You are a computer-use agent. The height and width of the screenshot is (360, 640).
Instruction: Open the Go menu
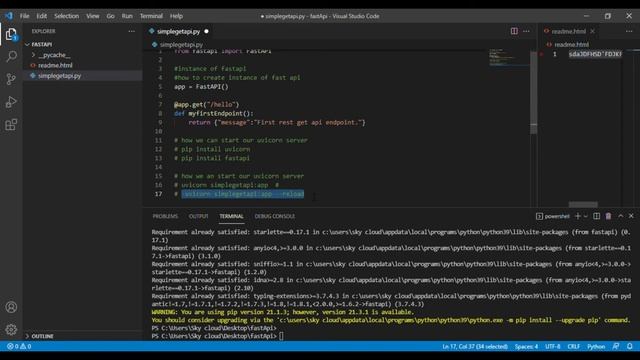tap(110, 16)
